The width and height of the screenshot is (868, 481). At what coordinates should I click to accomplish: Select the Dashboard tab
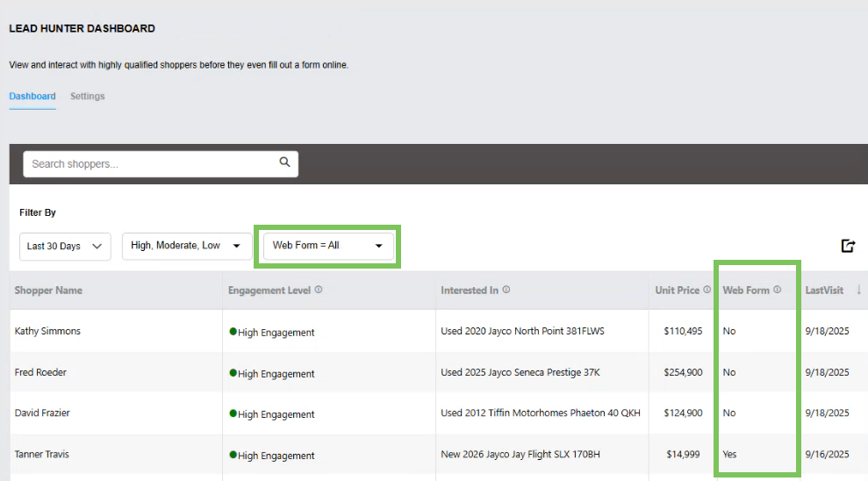32,97
